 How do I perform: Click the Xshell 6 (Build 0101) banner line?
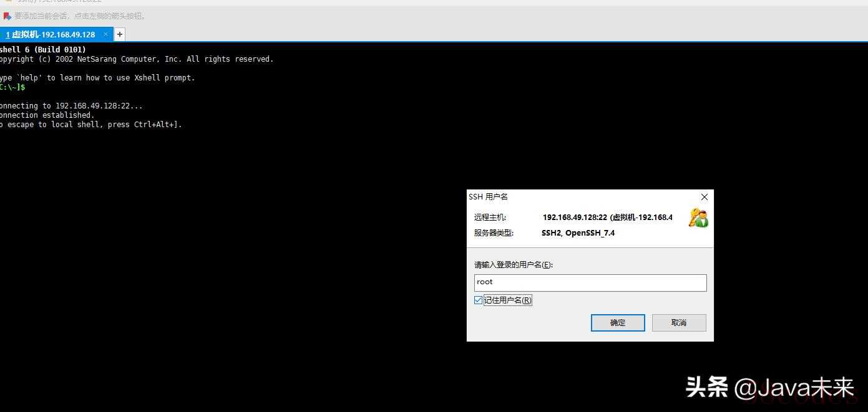[x=42, y=49]
